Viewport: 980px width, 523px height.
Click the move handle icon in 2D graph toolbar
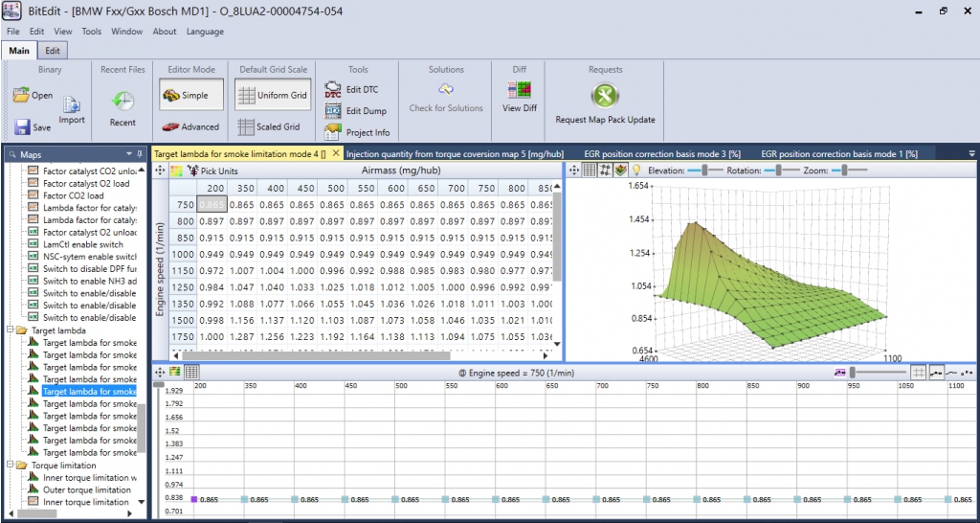[x=160, y=373]
